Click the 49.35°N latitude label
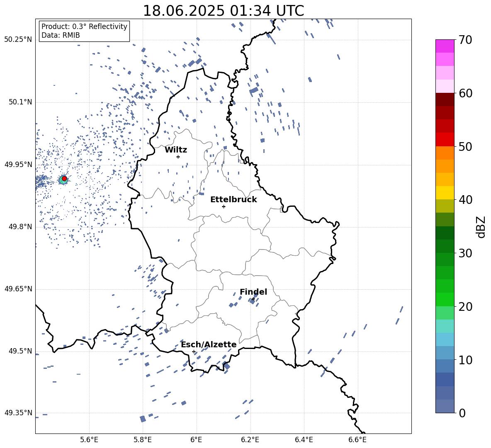Image resolution: width=491 pixels, height=448 pixels. [18, 413]
